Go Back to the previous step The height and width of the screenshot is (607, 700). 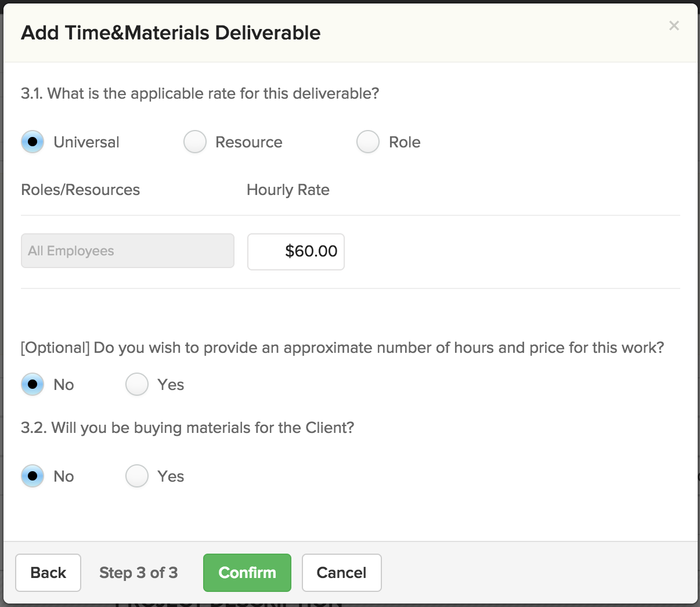(x=48, y=573)
